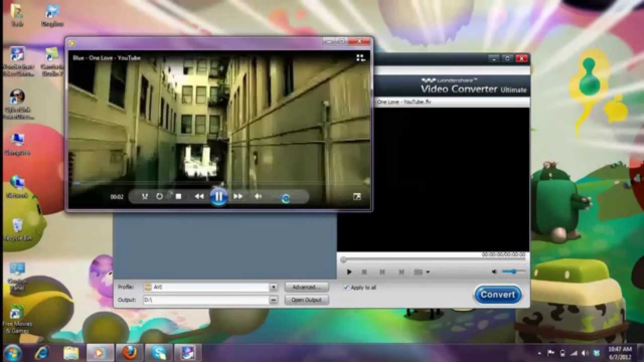
Task: Select the Recycle Bin desktop icon
Action: click(18, 230)
